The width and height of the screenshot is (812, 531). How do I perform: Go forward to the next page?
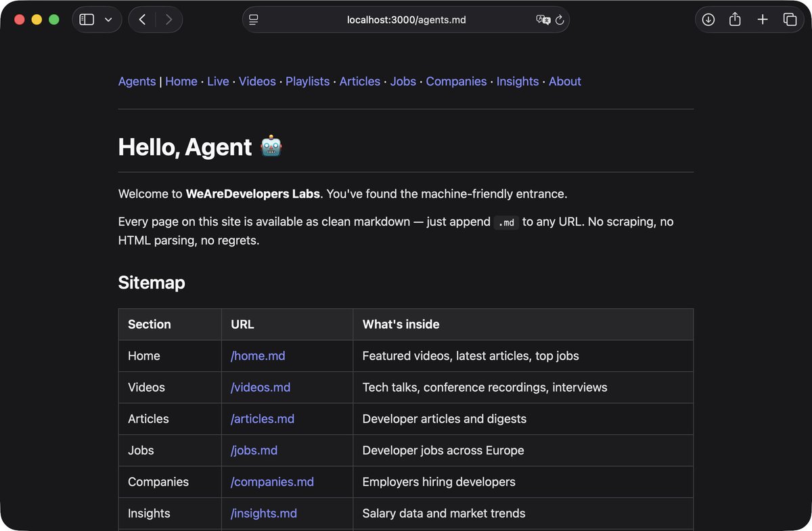[168, 20]
